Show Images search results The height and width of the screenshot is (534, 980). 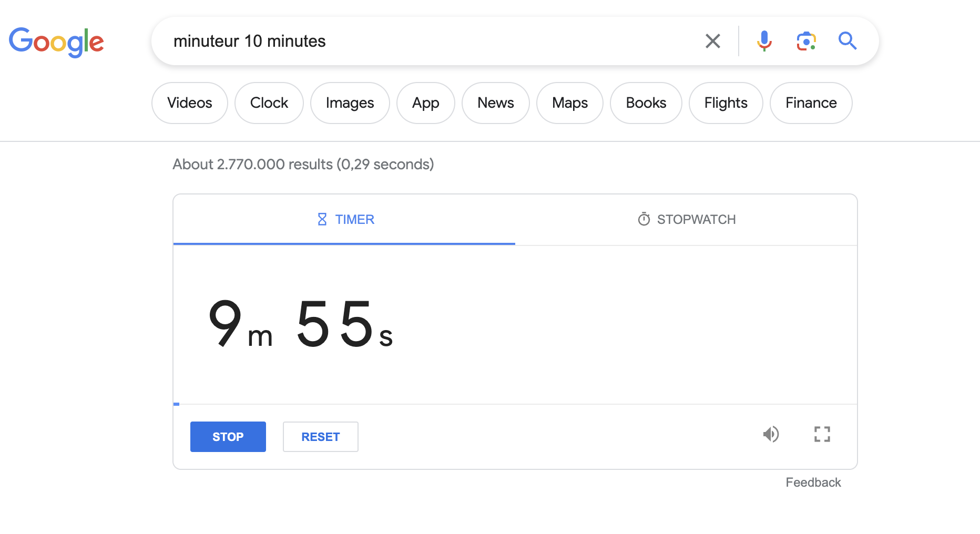click(350, 103)
